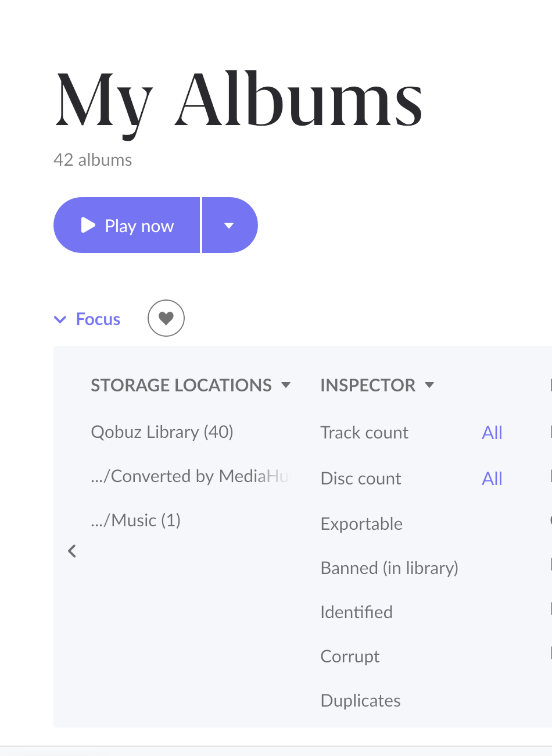Viewport: 552px width, 756px height.
Task: Open the Storage Locations dropdown
Action: (x=191, y=385)
